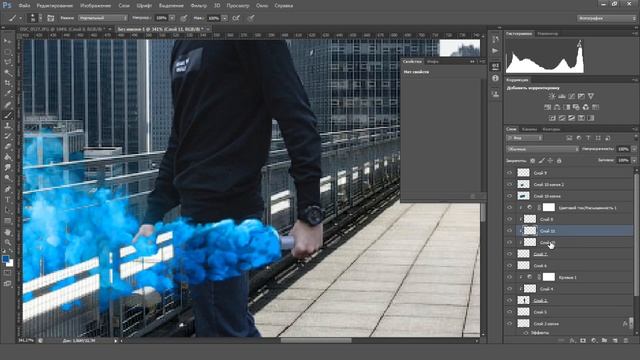This screenshot has height=360, width=640.
Task: Open the Окно menu
Action: [262, 6]
